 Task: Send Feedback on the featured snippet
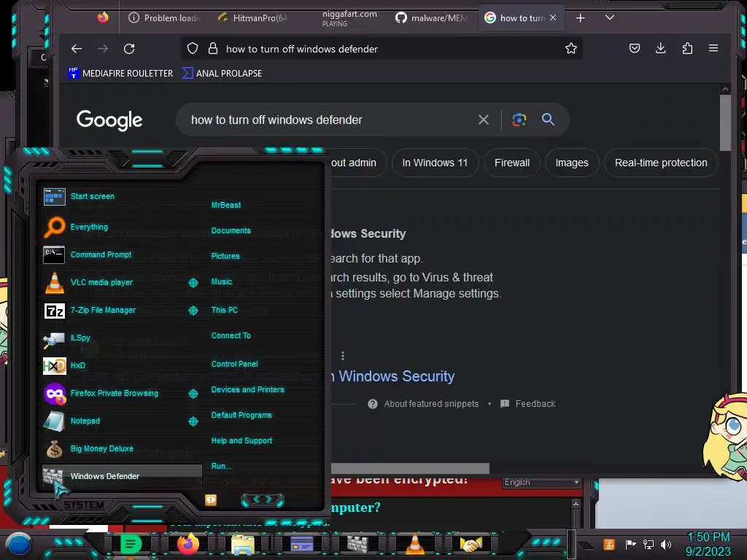(528, 404)
